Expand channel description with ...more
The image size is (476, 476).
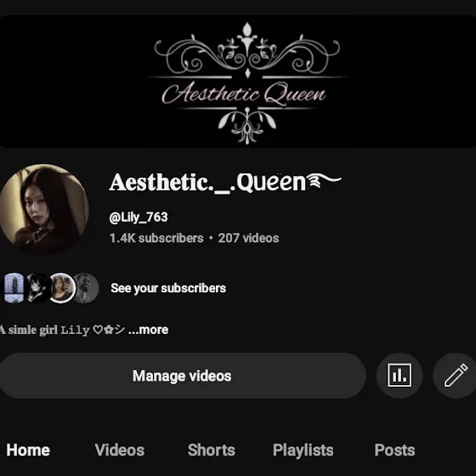(149, 330)
